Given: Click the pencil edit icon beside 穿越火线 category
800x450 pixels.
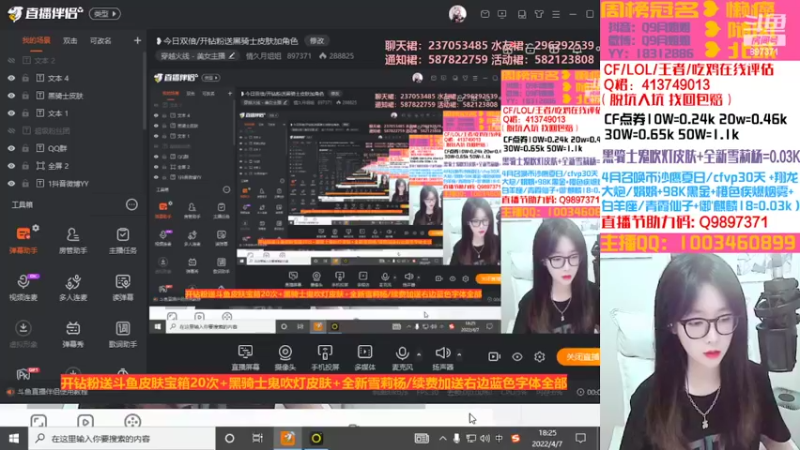Looking at the screenshot, I should pyautogui.click(x=232, y=56).
